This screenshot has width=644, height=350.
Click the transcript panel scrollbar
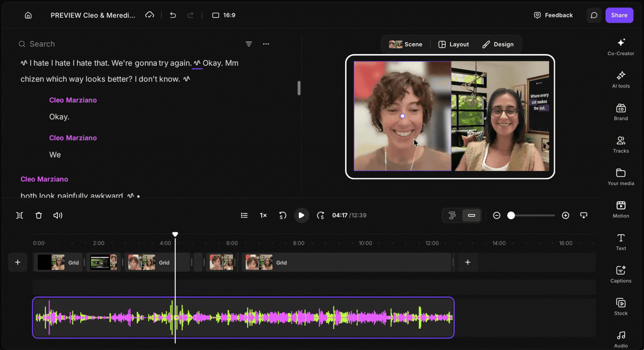299,88
